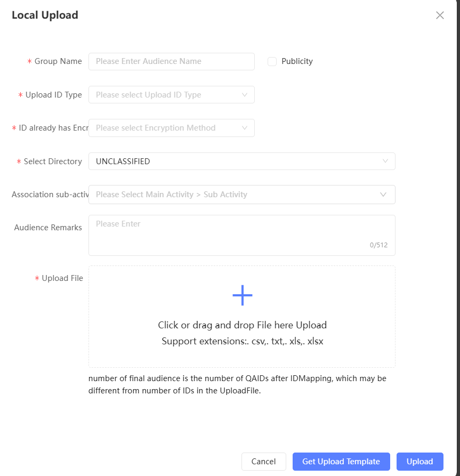
Task: Enable the Publicity checkbox
Action: point(272,61)
